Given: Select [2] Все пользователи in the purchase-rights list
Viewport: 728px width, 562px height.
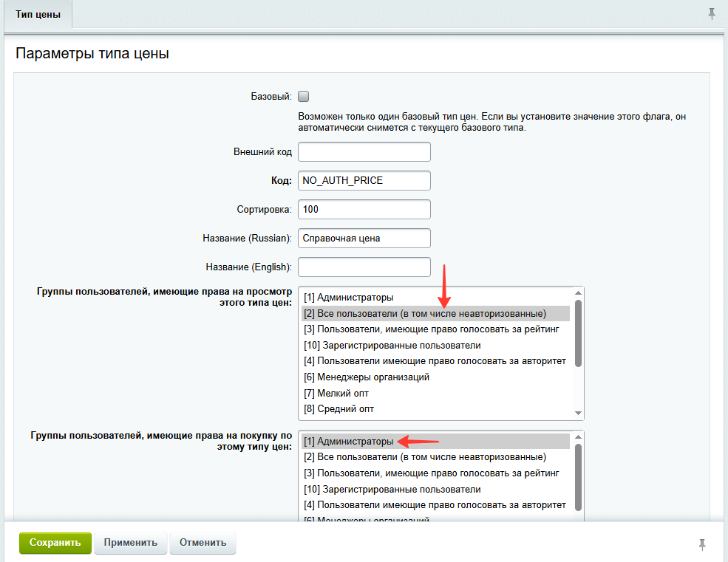Looking at the screenshot, I should [x=435, y=457].
